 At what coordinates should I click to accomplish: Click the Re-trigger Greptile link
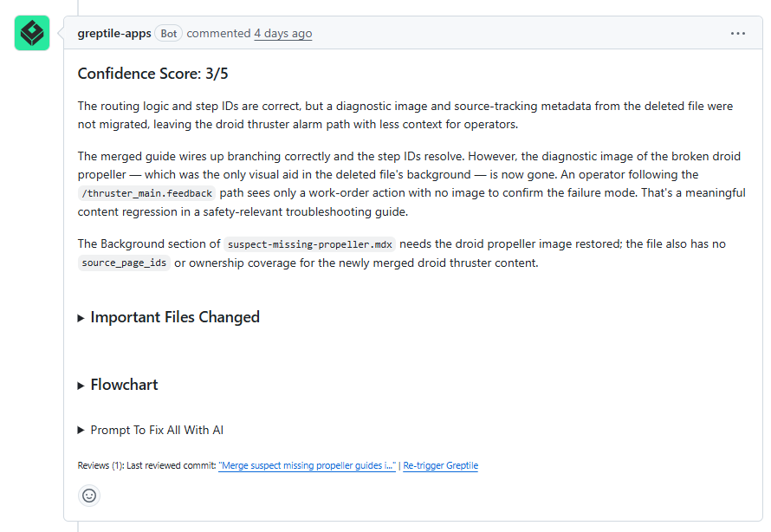point(441,465)
